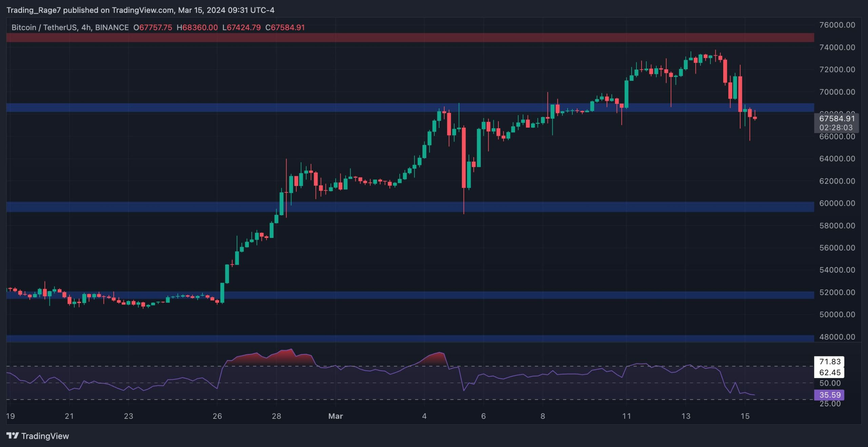Click the date label 28 on time axis
The image size is (868, 447).
276,416
